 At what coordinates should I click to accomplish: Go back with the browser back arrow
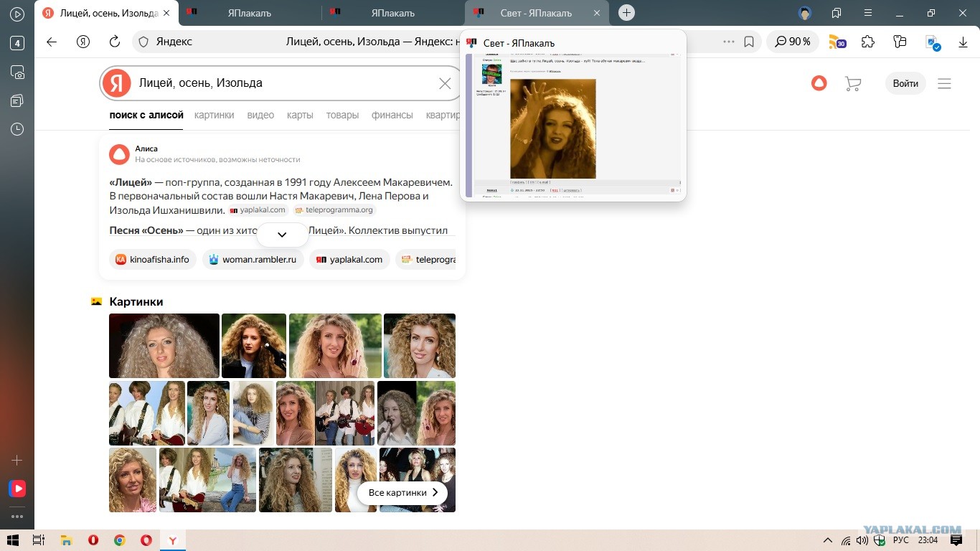click(52, 42)
